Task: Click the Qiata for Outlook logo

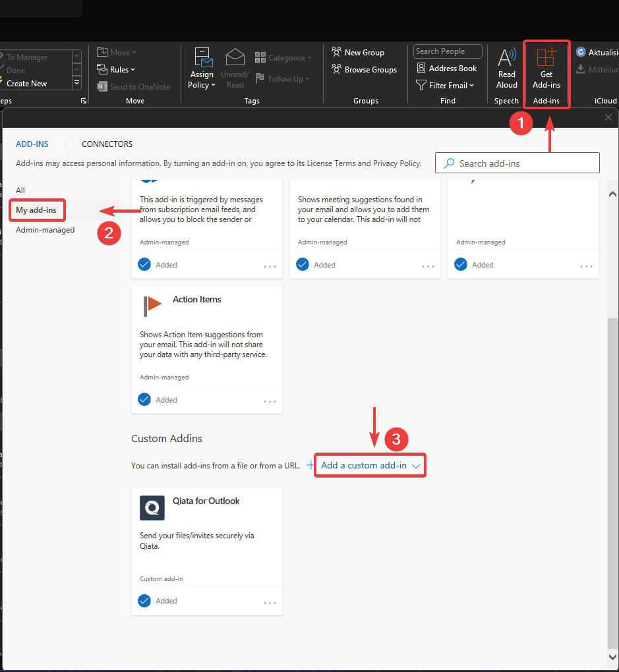Action: click(x=152, y=508)
